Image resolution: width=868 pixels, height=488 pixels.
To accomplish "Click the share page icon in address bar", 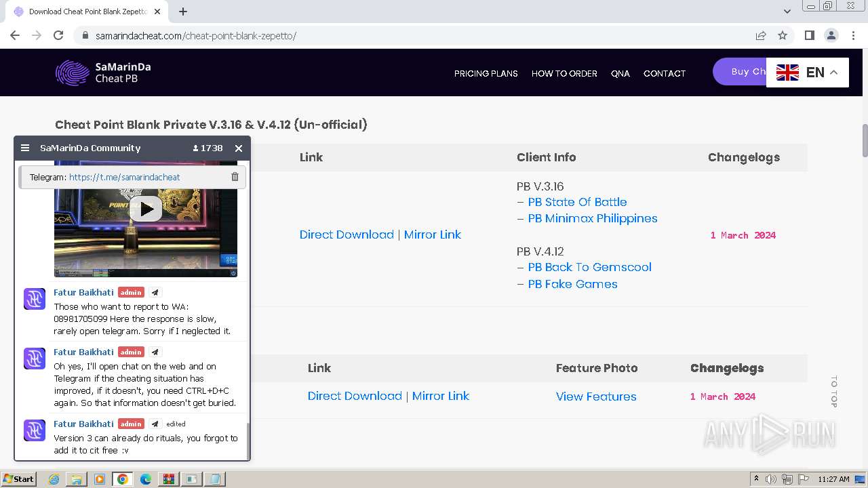I will 761,35.
